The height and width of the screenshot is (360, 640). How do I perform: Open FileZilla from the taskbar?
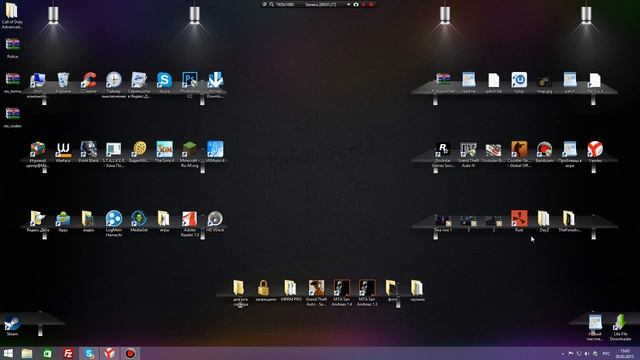tap(68, 353)
